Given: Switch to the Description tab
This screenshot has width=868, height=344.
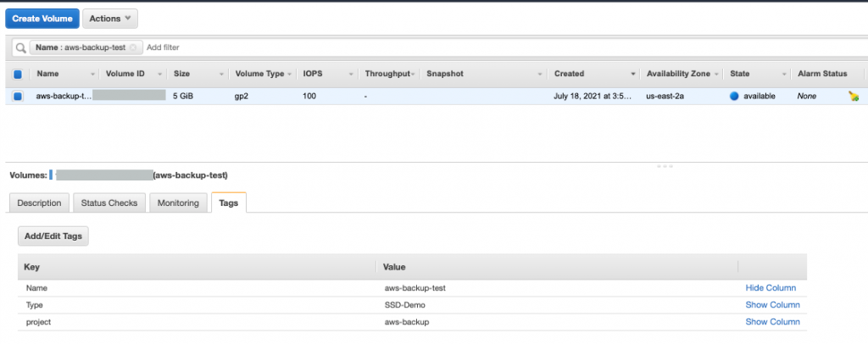Looking at the screenshot, I should 39,203.
